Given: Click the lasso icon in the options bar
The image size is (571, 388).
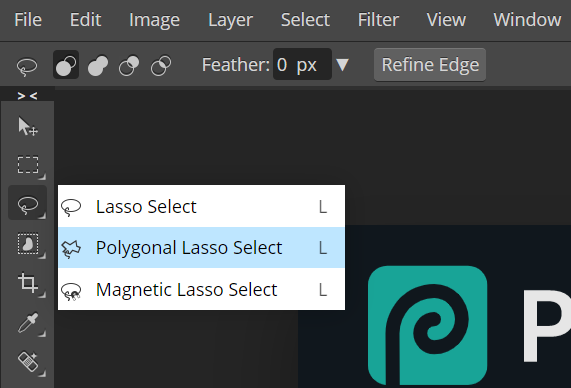Looking at the screenshot, I should 27,66.
